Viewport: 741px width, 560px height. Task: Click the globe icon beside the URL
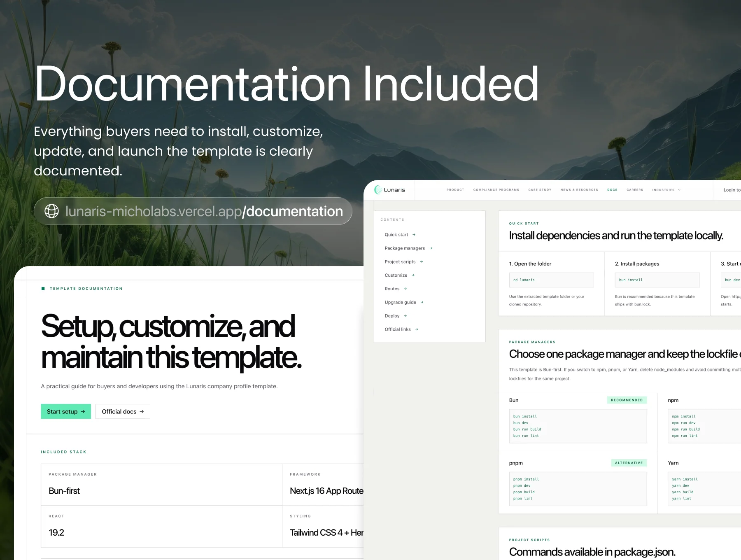(x=51, y=211)
